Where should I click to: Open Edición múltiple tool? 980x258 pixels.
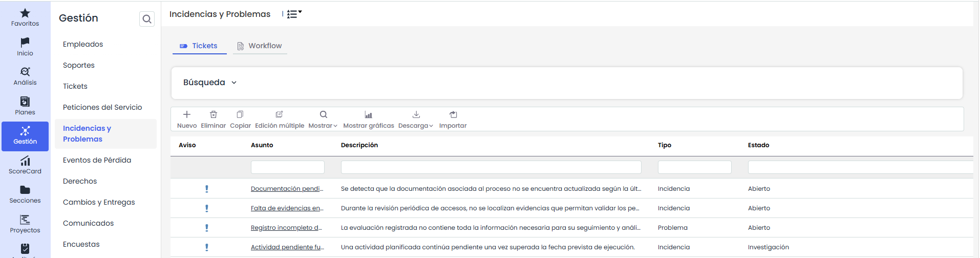(x=280, y=120)
